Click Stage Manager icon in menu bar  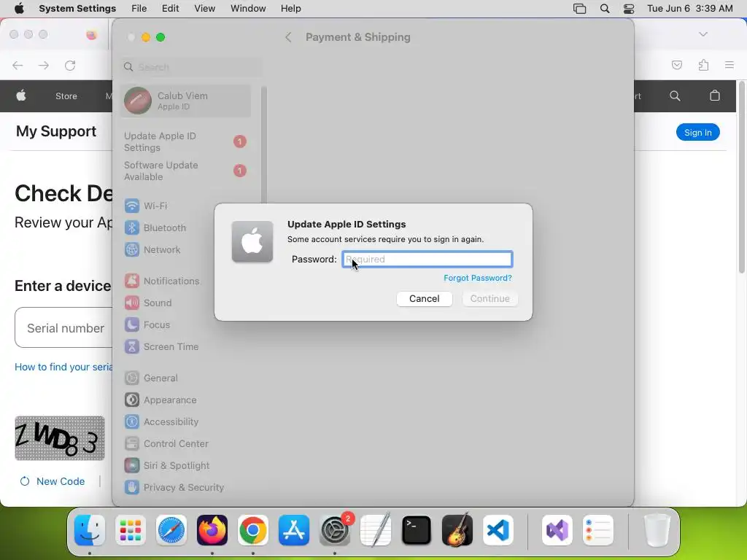click(x=579, y=9)
